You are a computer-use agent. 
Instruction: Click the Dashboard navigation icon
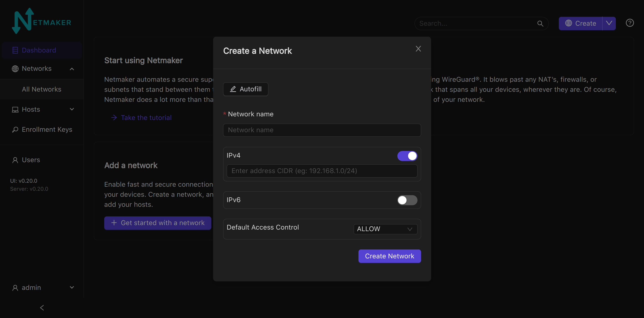click(15, 50)
